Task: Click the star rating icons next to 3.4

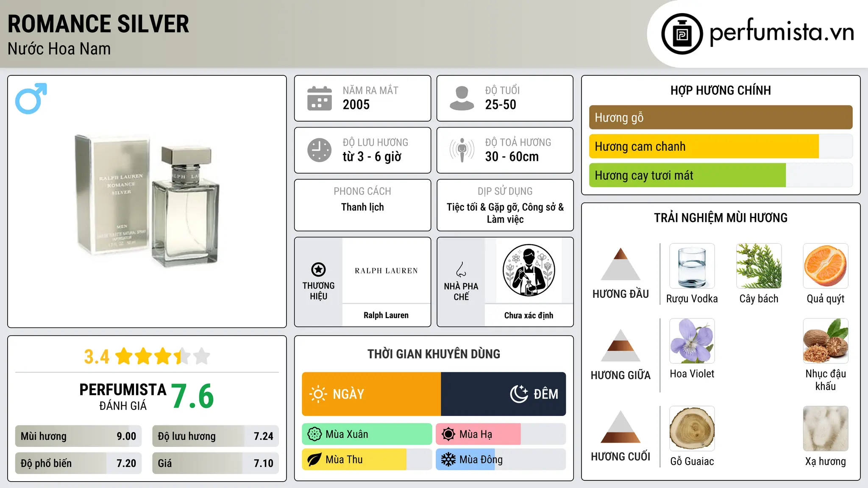Action: coord(163,356)
